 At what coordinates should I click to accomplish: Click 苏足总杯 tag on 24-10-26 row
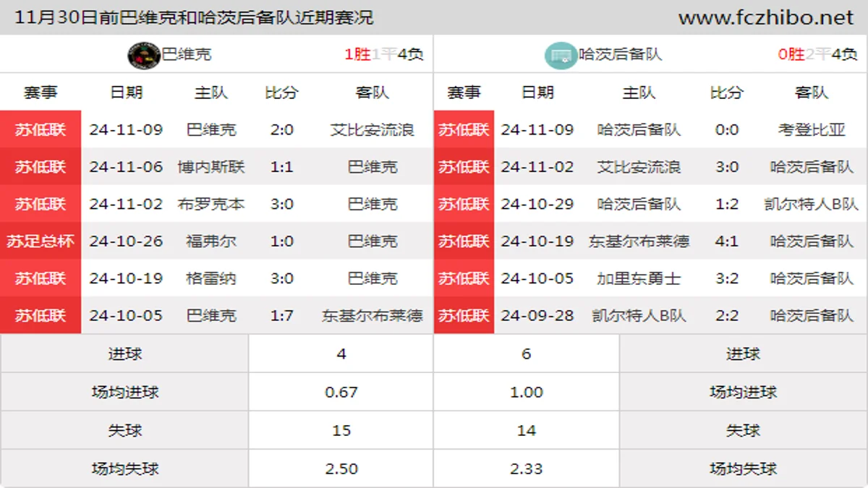[41, 241]
